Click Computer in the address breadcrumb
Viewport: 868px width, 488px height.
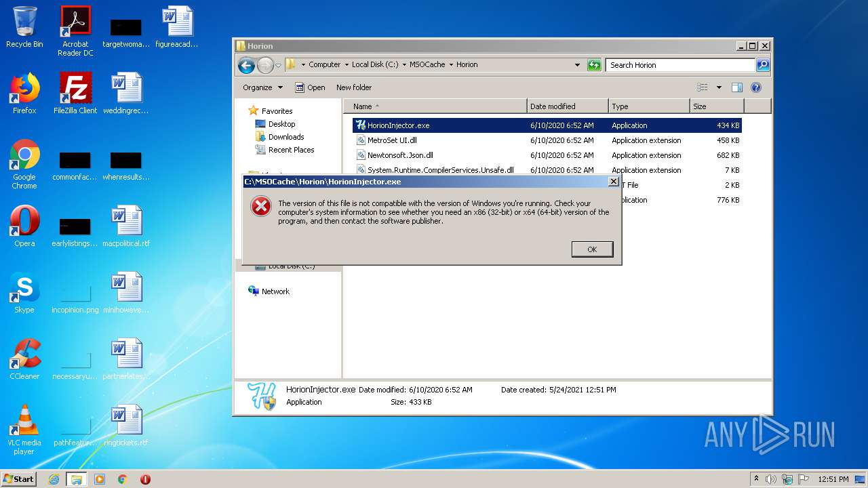325,65
